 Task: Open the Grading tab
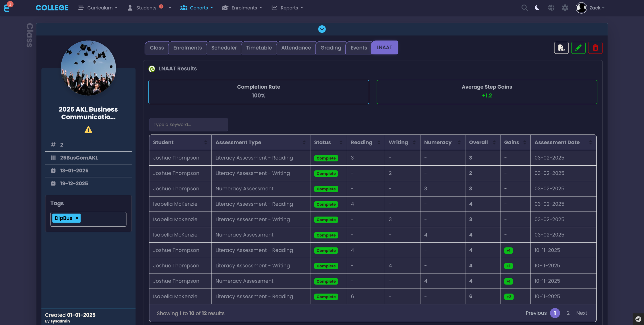pyautogui.click(x=331, y=48)
